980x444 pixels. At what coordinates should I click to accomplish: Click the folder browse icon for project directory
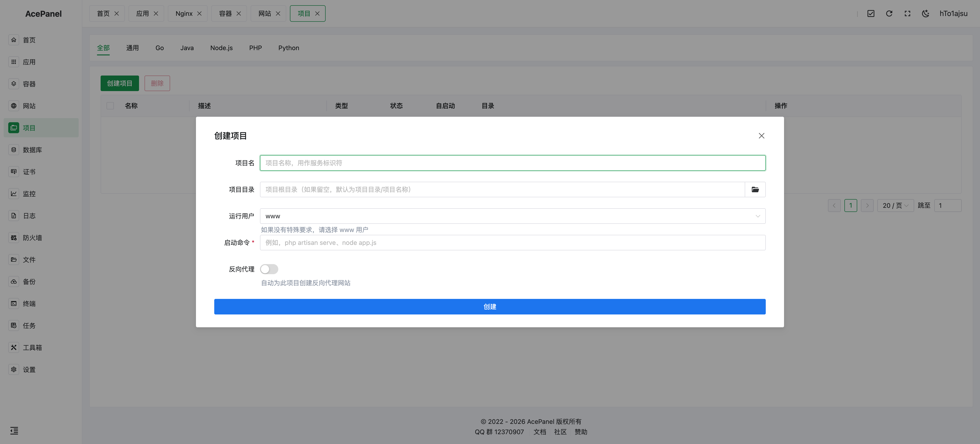[755, 190]
